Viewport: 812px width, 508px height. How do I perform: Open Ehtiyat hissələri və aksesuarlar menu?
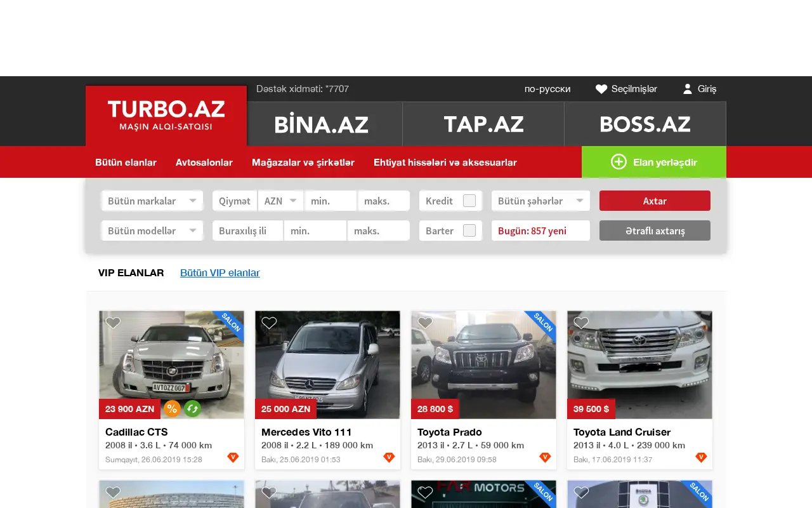[445, 163]
